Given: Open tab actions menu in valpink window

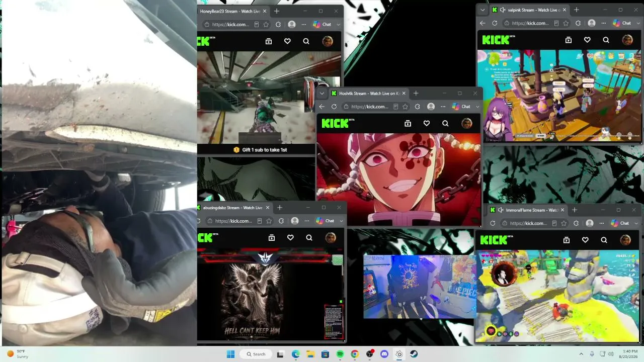Looking at the screenshot, I should pos(483,10).
